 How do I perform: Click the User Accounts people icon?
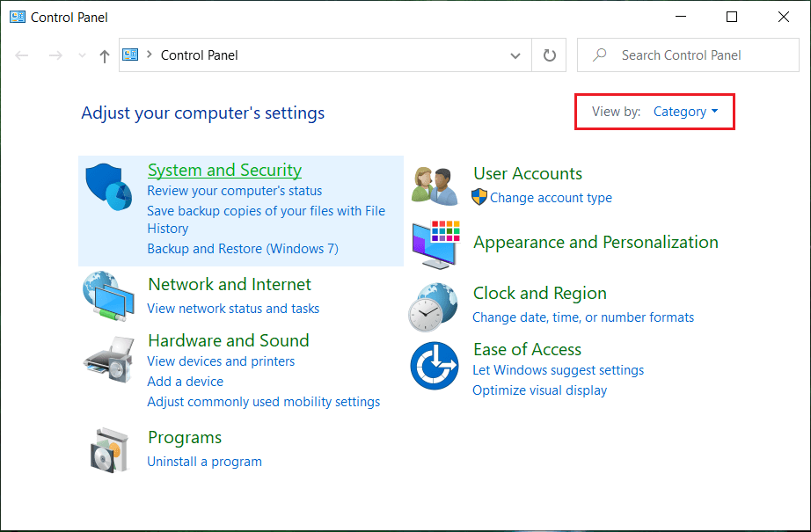pyautogui.click(x=435, y=184)
